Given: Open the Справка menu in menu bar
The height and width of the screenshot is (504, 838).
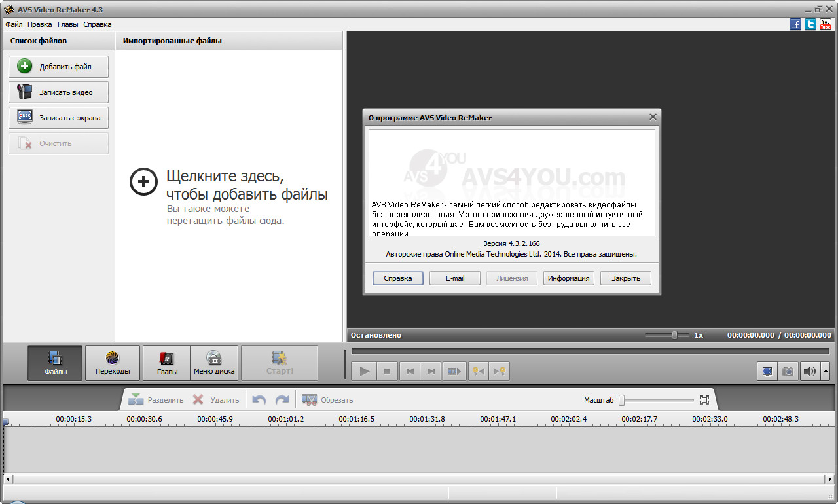Looking at the screenshot, I should click(98, 24).
